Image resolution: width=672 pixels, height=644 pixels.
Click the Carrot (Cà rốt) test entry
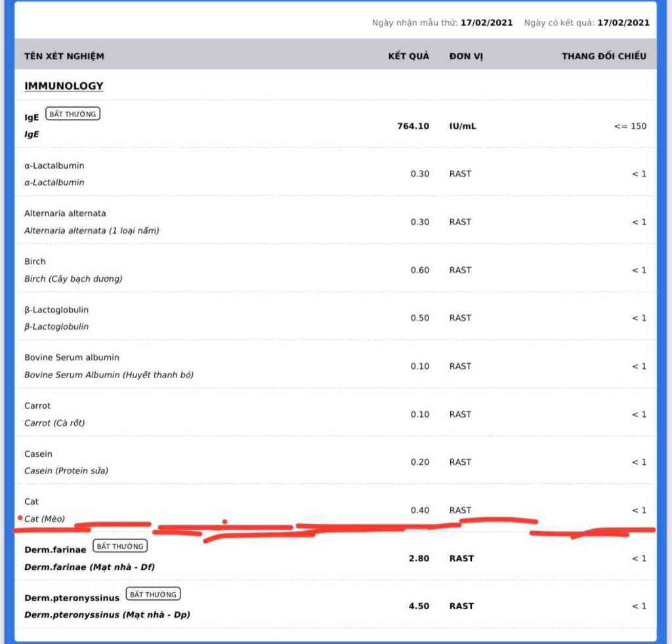(x=54, y=423)
